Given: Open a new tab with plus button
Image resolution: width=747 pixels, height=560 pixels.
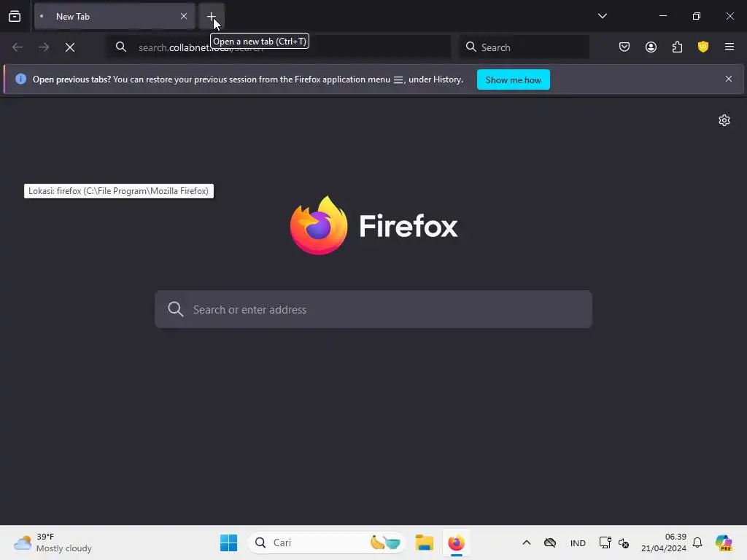Looking at the screenshot, I should (211, 16).
